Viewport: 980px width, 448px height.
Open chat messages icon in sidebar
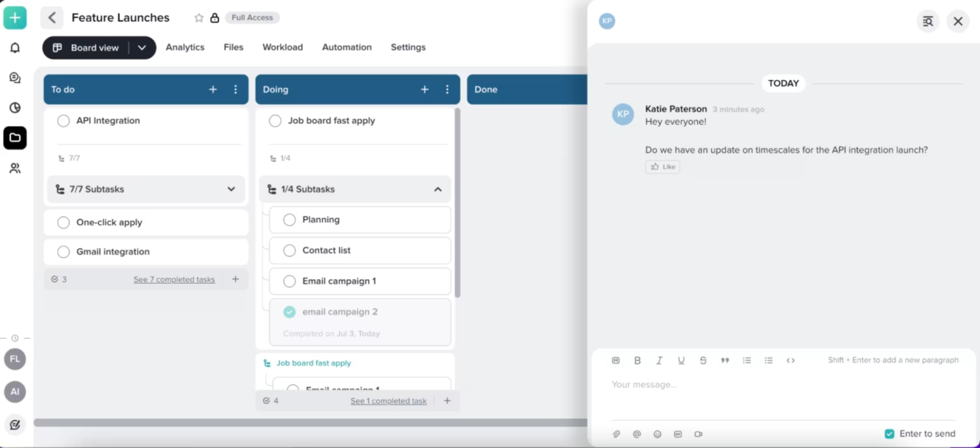15,78
